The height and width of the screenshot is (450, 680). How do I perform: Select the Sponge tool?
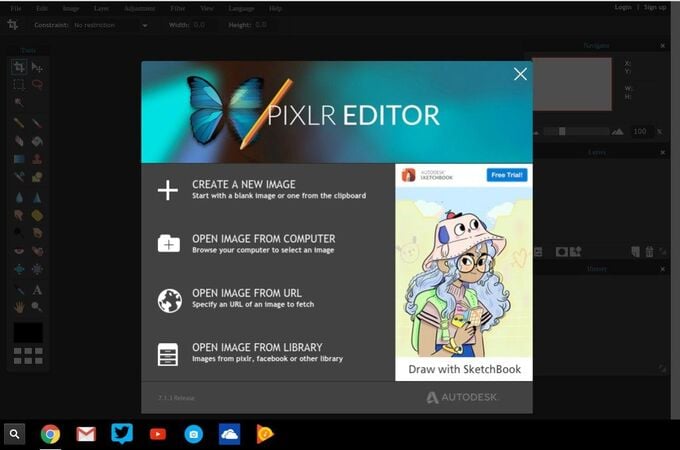click(x=37, y=215)
